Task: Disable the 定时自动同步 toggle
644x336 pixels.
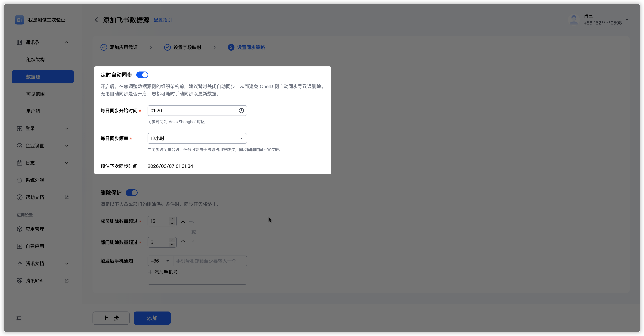Action: [x=142, y=75]
